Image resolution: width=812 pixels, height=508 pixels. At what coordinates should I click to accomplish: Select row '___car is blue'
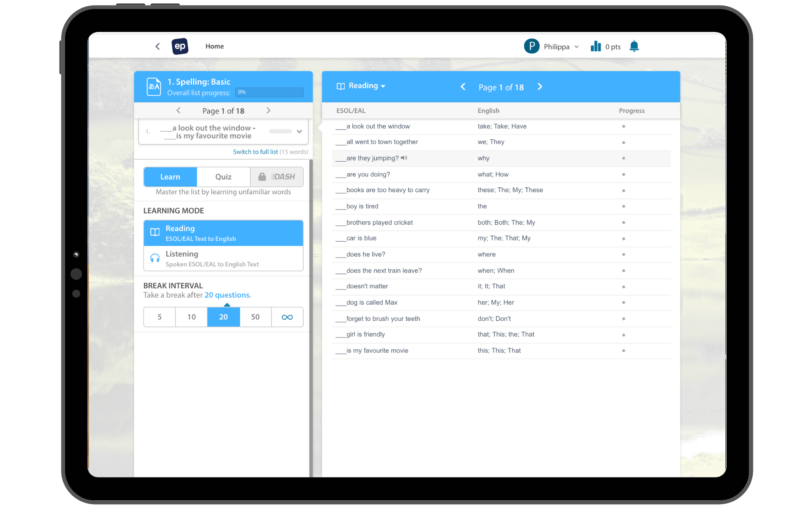pyautogui.click(x=502, y=238)
